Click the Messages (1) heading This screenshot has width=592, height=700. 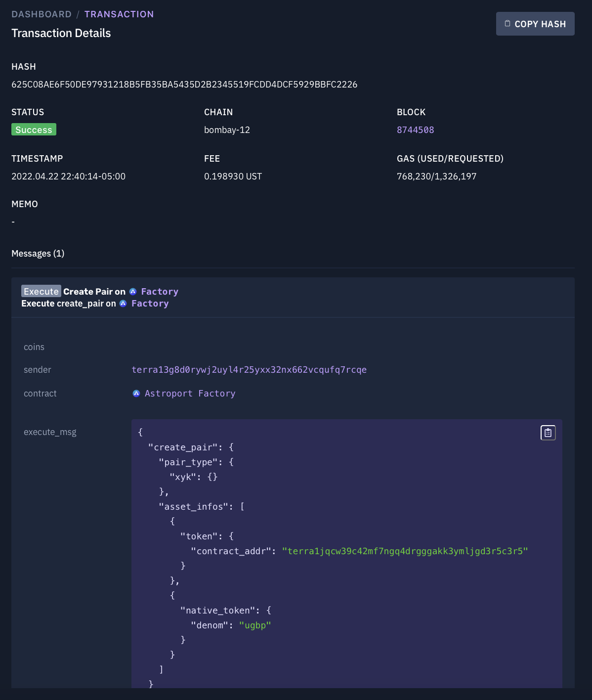[38, 254]
